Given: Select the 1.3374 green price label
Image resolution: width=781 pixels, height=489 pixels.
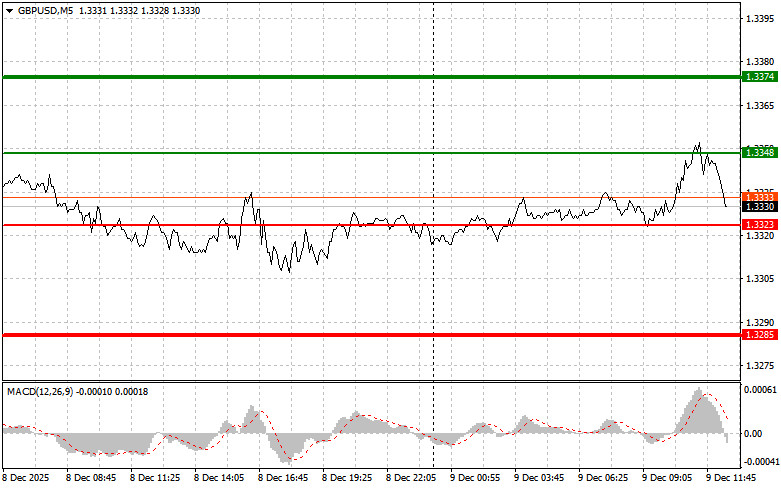Looking at the screenshot, I should (x=760, y=77).
